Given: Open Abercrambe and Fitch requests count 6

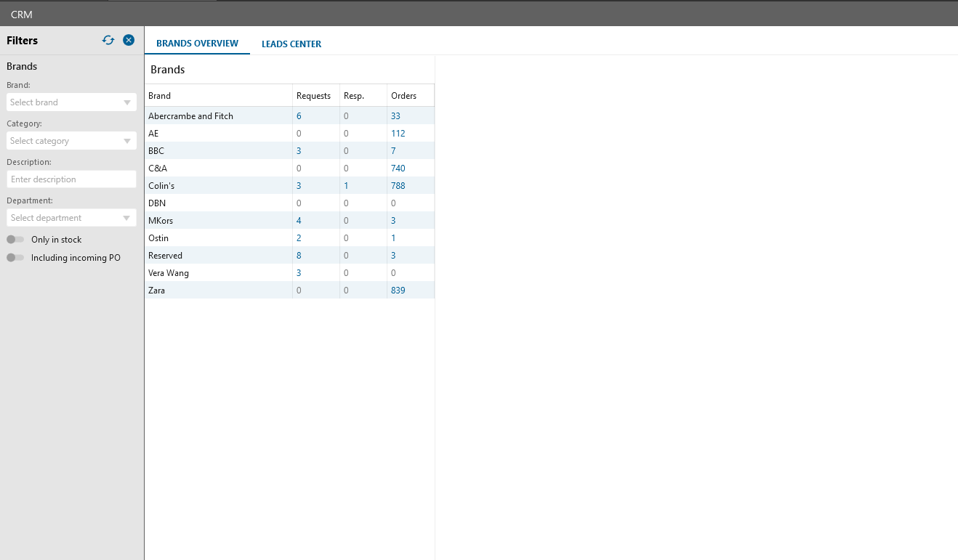Looking at the screenshot, I should pos(299,116).
